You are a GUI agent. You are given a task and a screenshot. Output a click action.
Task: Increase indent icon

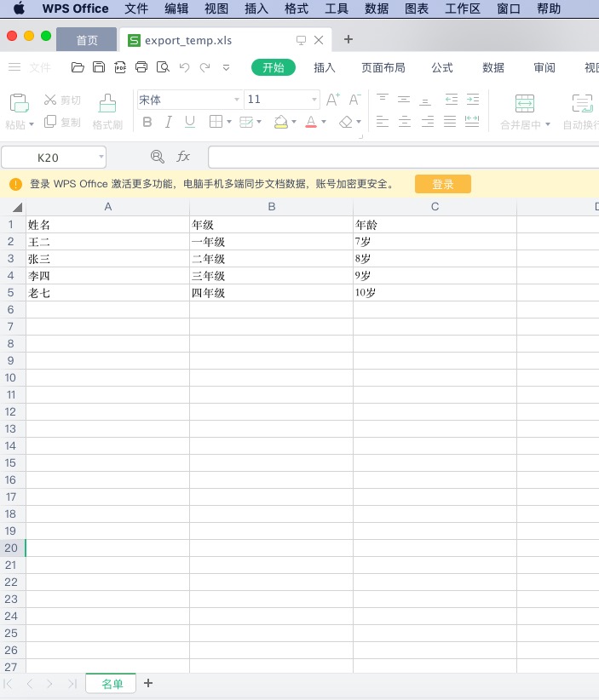pos(473,99)
